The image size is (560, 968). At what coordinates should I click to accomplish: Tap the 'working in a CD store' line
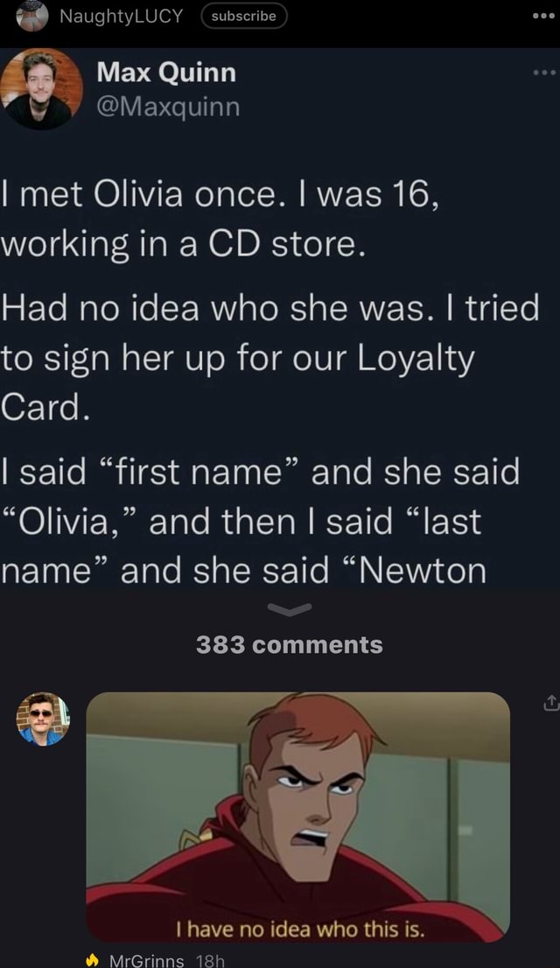coord(184,245)
